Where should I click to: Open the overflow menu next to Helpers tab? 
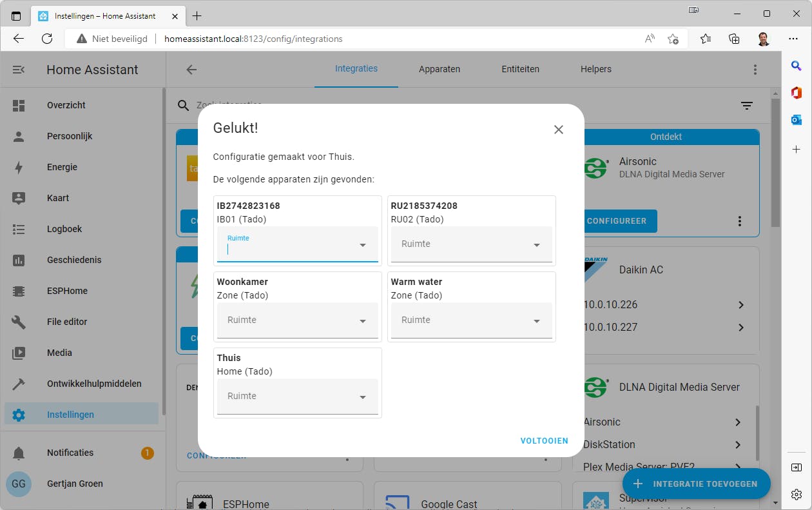755,70
